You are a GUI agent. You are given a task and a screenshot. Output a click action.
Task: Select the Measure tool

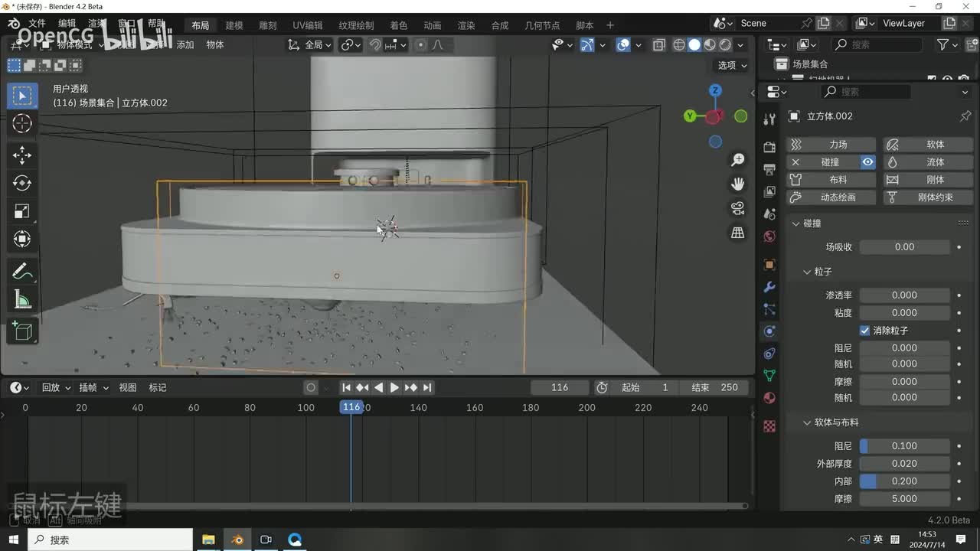click(x=22, y=300)
